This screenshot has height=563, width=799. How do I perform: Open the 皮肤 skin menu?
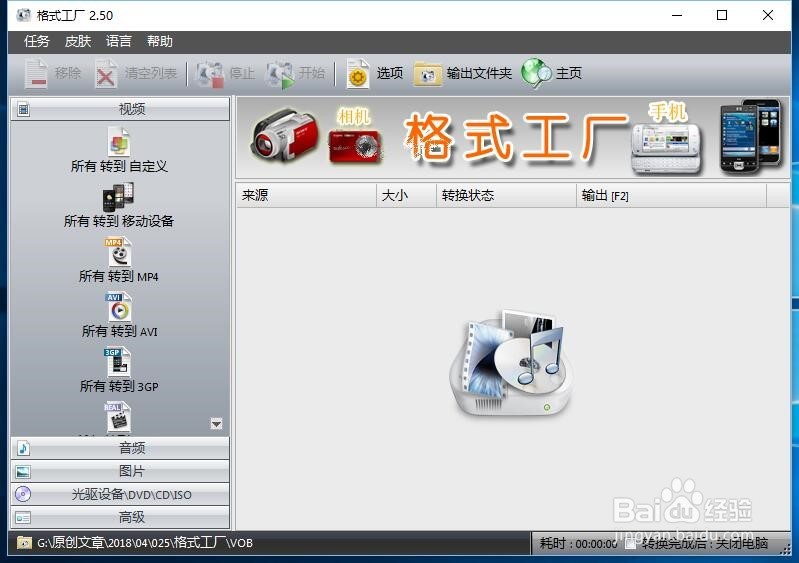click(x=77, y=41)
